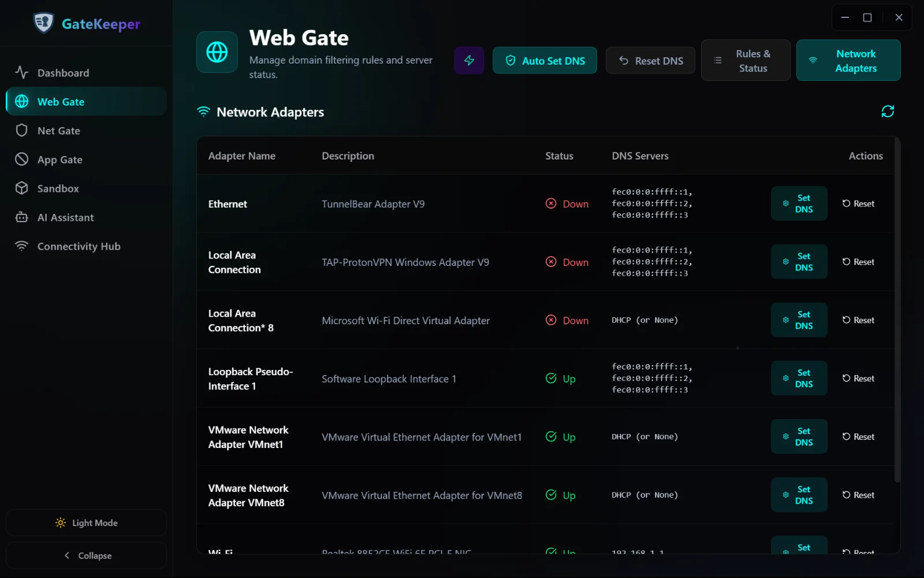Click VMware Network Adapter VMnet8 name
This screenshot has width=924, height=578.
tap(248, 495)
